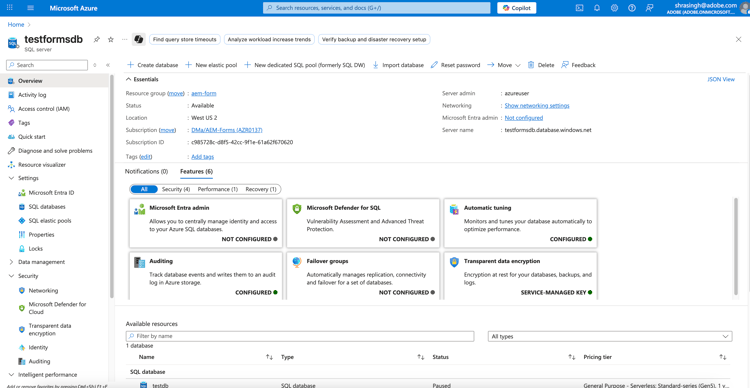Open the Move dropdown menu
Viewport: 750px width, 388px height.
pyautogui.click(x=504, y=65)
